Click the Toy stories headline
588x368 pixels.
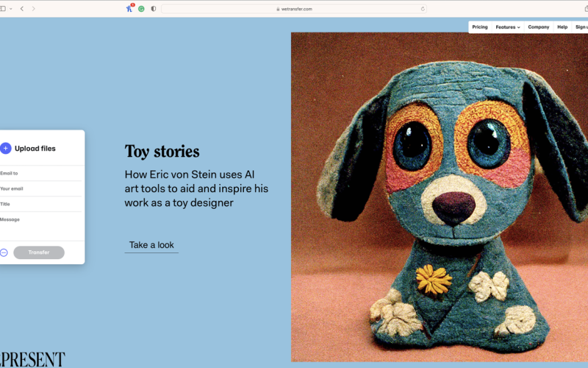162,152
